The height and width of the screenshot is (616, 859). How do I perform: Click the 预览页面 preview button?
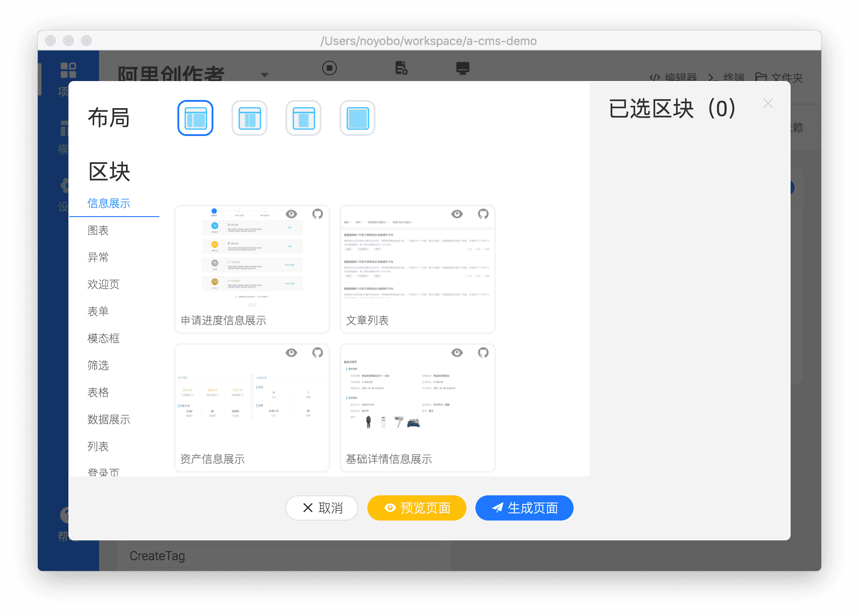[x=417, y=508]
